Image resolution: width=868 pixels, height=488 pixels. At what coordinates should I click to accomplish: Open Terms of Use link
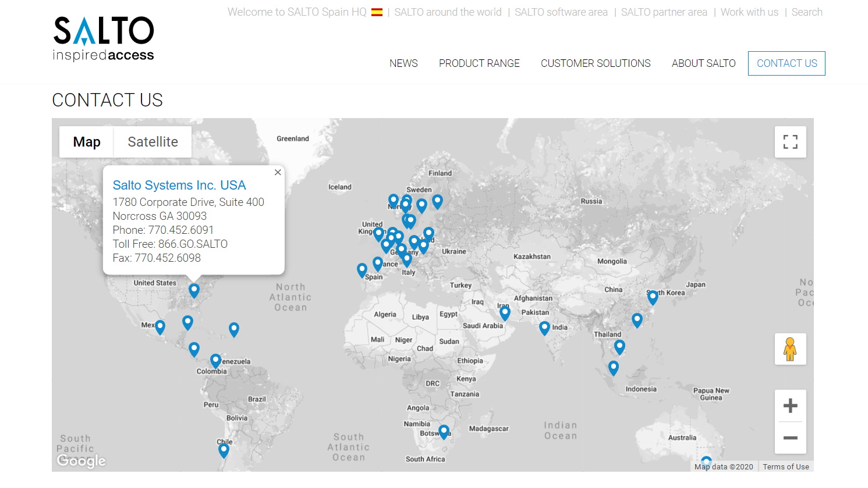point(786,466)
